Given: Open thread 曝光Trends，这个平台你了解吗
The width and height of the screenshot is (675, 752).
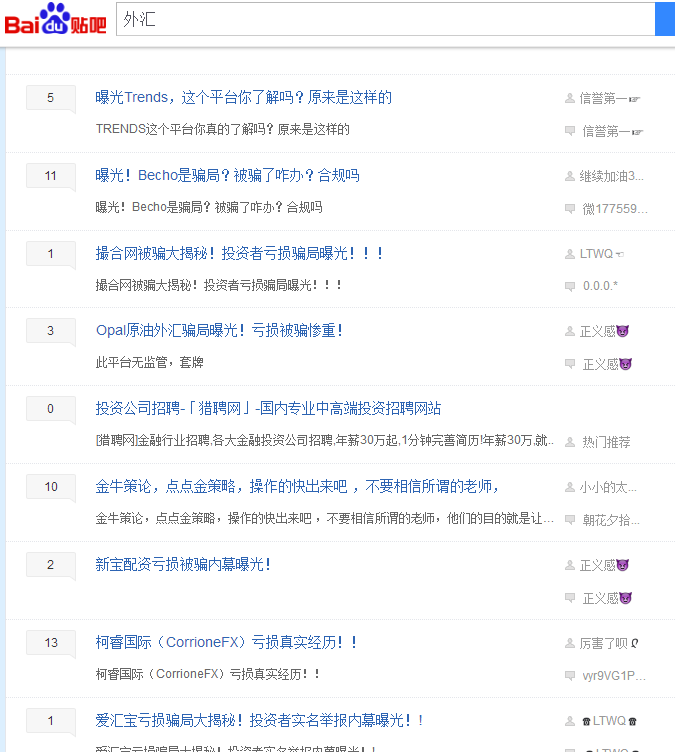Looking at the screenshot, I should [244, 97].
